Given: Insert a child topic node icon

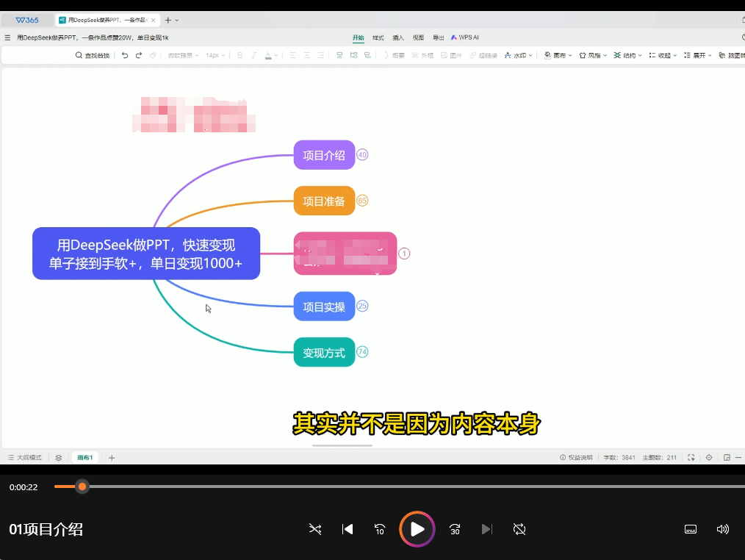Looking at the screenshot, I should click(x=339, y=55).
